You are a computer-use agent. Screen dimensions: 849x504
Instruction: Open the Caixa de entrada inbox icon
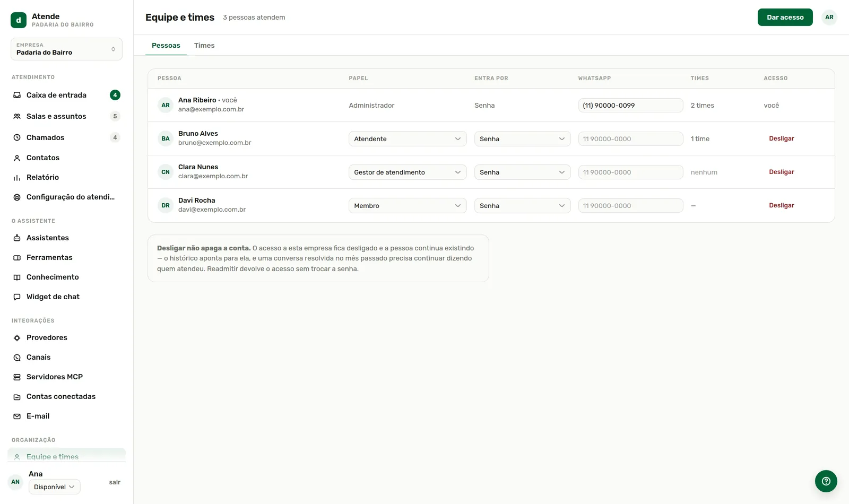[17, 95]
